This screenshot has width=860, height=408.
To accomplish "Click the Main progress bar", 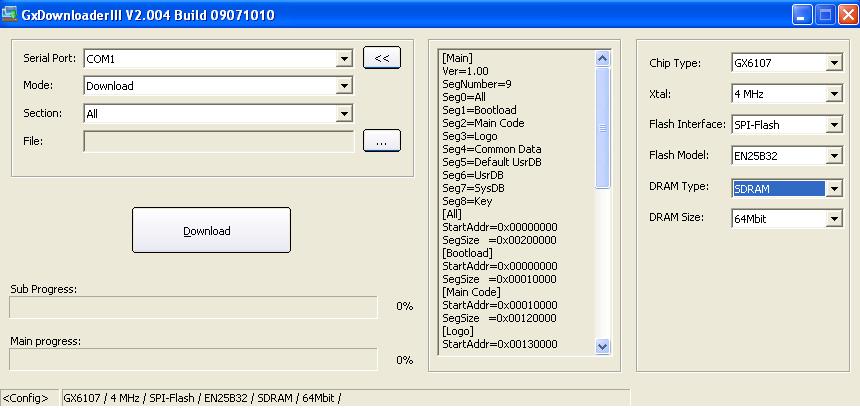I will tap(194, 359).
